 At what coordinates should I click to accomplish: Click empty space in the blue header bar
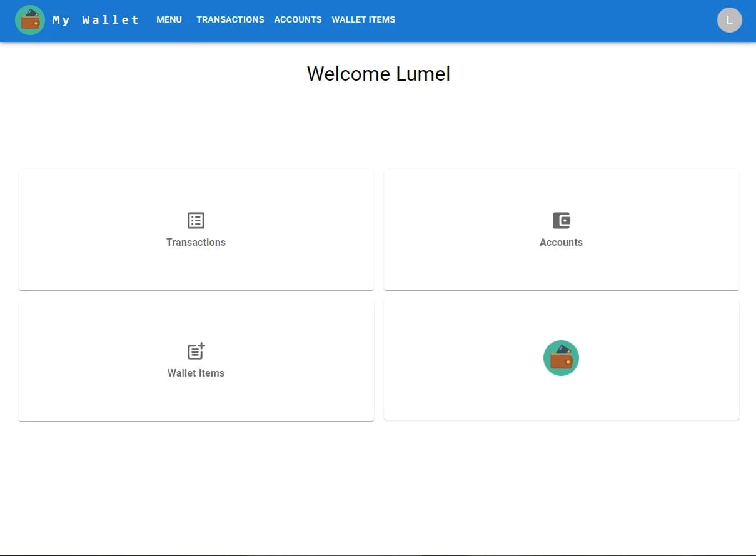tap(550, 20)
